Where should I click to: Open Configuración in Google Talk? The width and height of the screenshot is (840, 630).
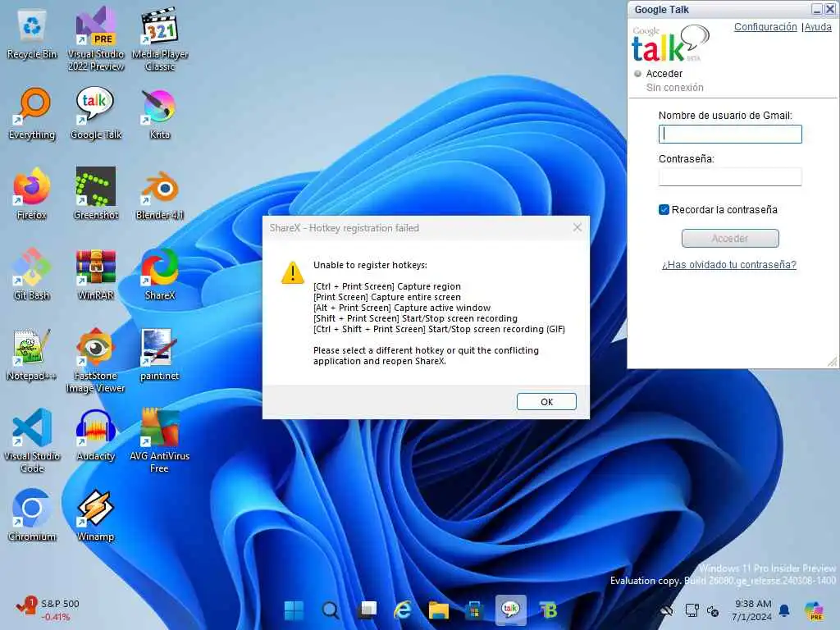click(x=765, y=27)
